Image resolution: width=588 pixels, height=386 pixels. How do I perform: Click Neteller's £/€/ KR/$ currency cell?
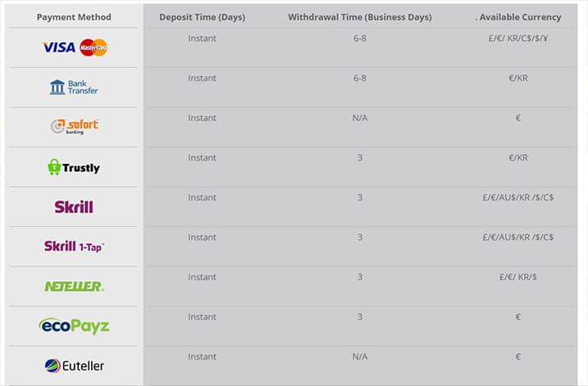point(518,277)
